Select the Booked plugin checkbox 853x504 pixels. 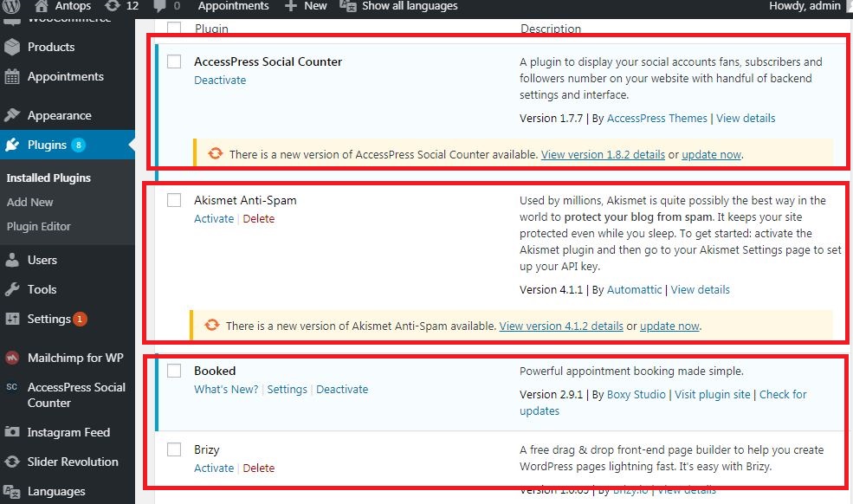pos(174,371)
